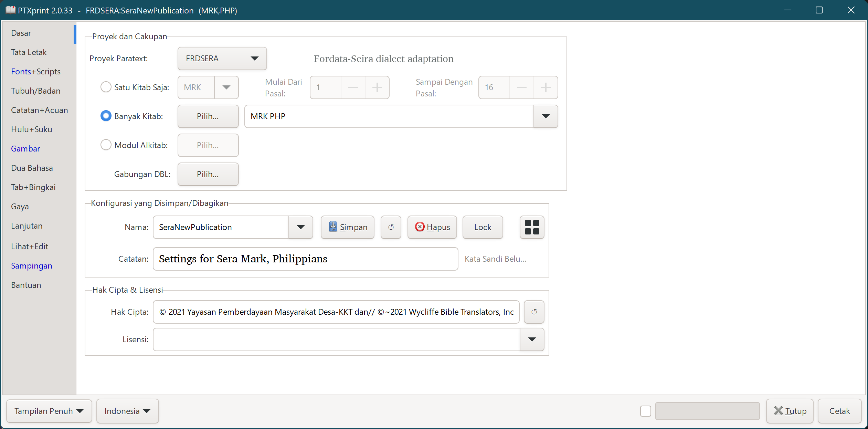
Task: Click the Mulai Dari Pasal number field
Action: click(x=326, y=87)
